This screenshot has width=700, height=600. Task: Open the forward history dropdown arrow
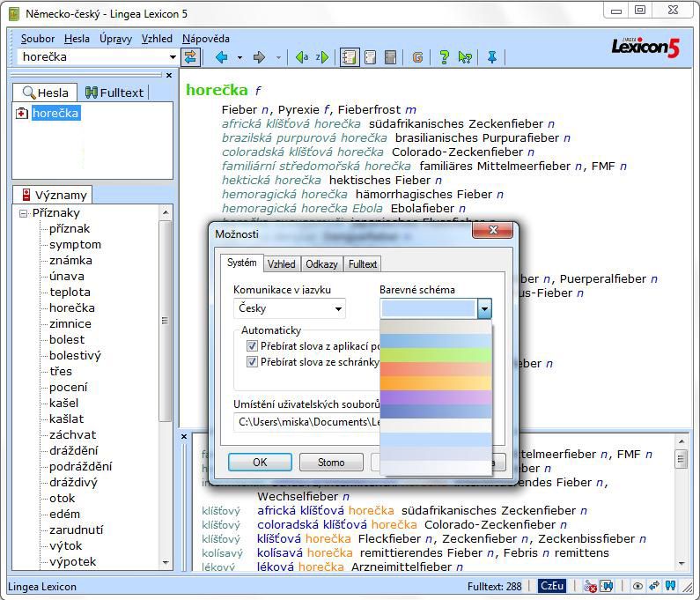(x=278, y=57)
